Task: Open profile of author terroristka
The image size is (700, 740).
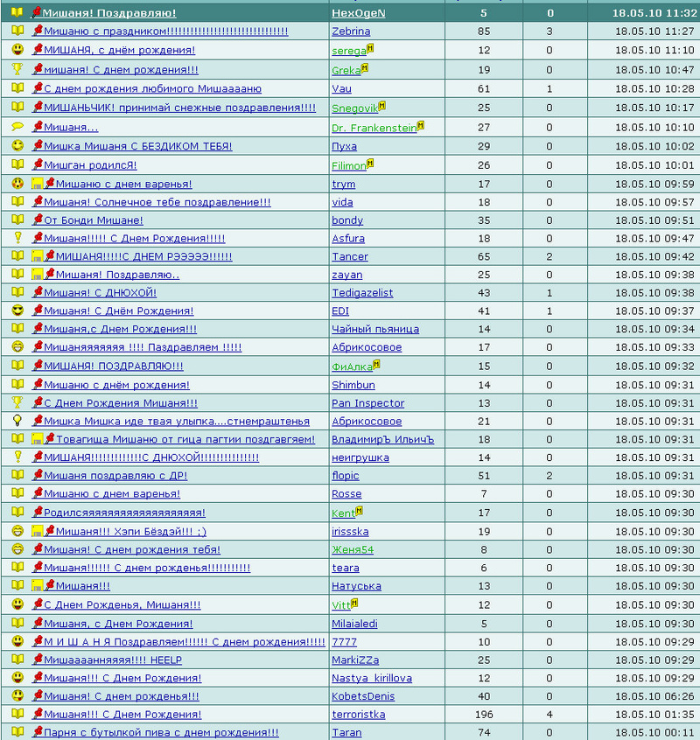Action: coord(358,715)
